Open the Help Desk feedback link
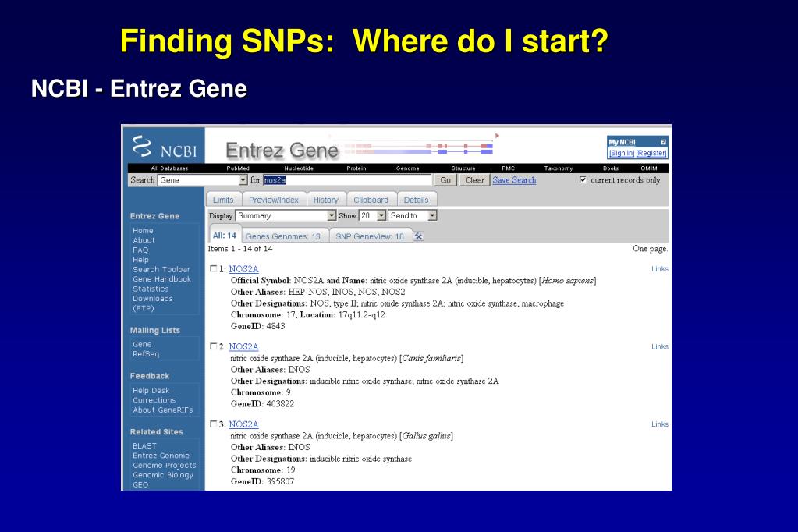Viewport: 798px width, 532px height. [x=151, y=391]
